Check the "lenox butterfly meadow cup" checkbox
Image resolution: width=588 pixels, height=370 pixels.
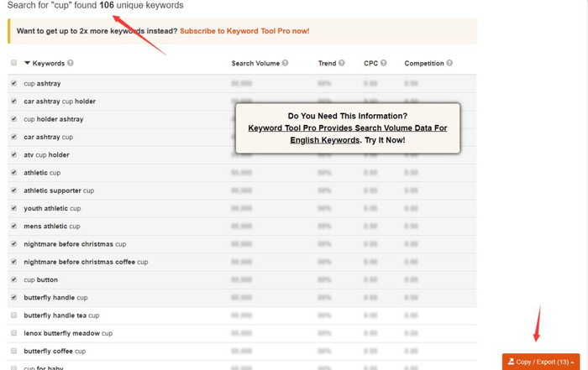(14, 333)
